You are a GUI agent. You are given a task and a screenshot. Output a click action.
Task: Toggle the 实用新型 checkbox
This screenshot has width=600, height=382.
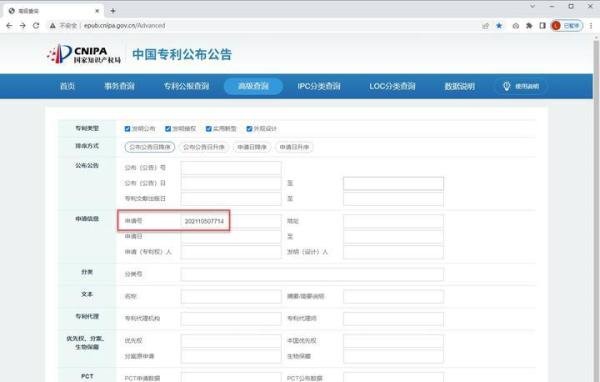209,129
